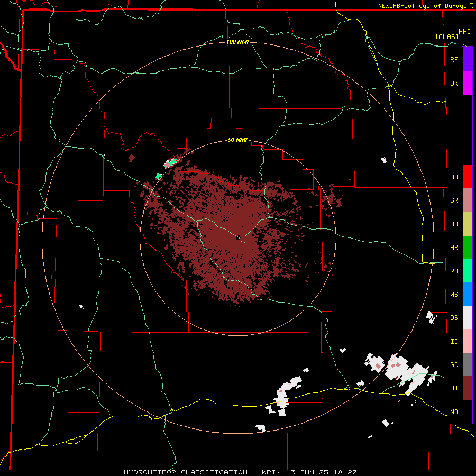
Task: Select the GC gray legend swatch
Action: [467, 364]
